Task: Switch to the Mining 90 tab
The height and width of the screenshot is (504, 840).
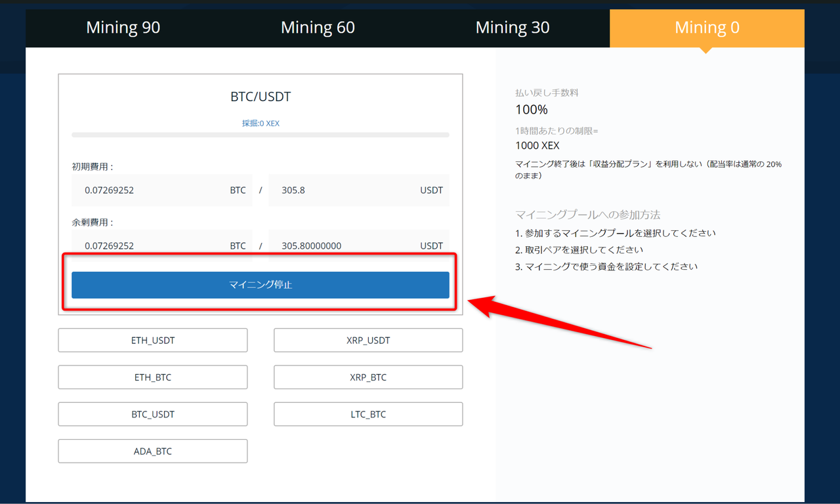Action: (123, 28)
